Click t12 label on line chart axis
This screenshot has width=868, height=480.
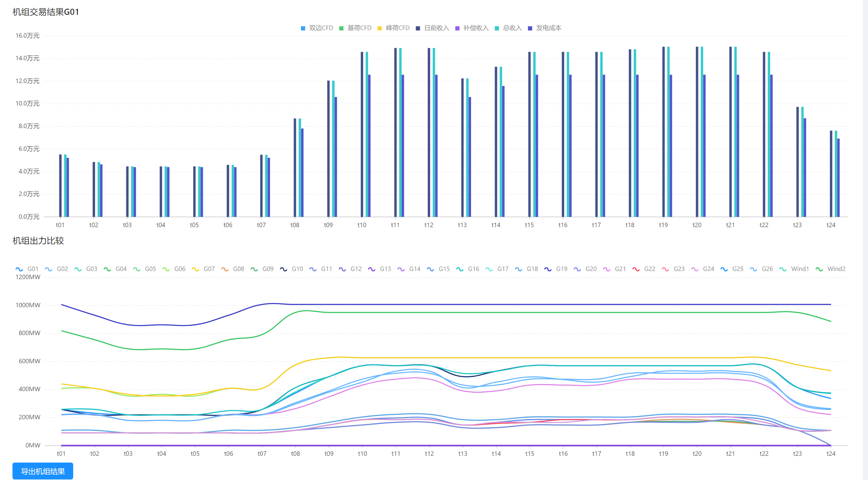pos(429,454)
